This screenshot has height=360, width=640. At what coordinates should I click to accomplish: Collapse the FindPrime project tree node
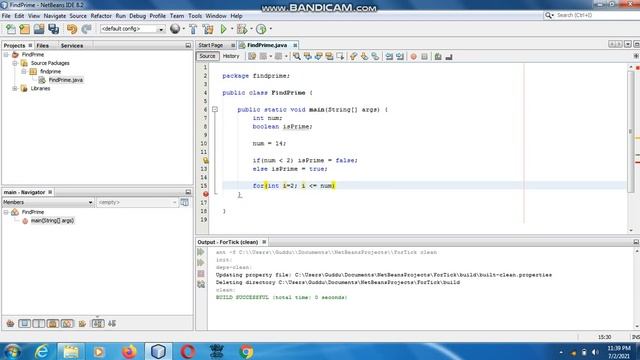click(x=6, y=55)
